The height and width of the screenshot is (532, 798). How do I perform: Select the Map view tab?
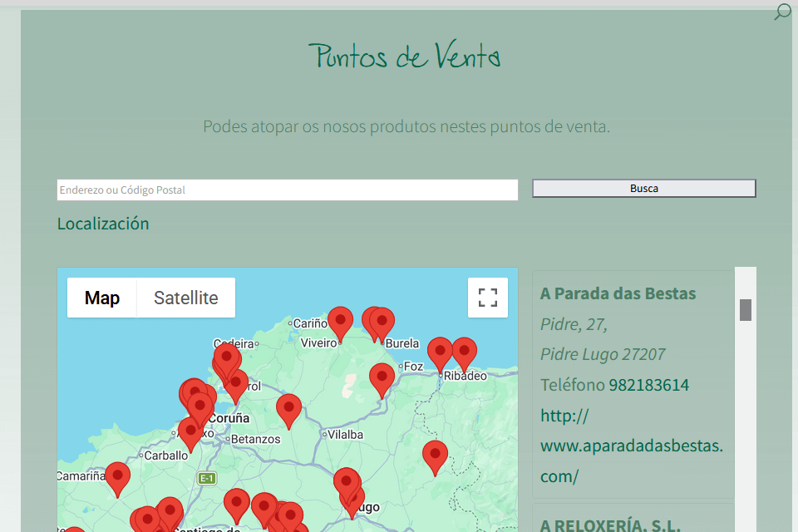click(x=101, y=298)
